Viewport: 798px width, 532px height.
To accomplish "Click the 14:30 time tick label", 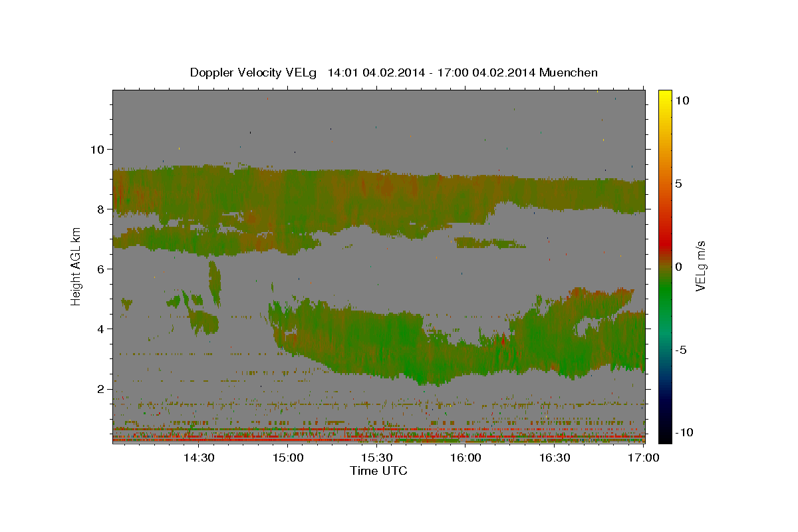I will [198, 458].
